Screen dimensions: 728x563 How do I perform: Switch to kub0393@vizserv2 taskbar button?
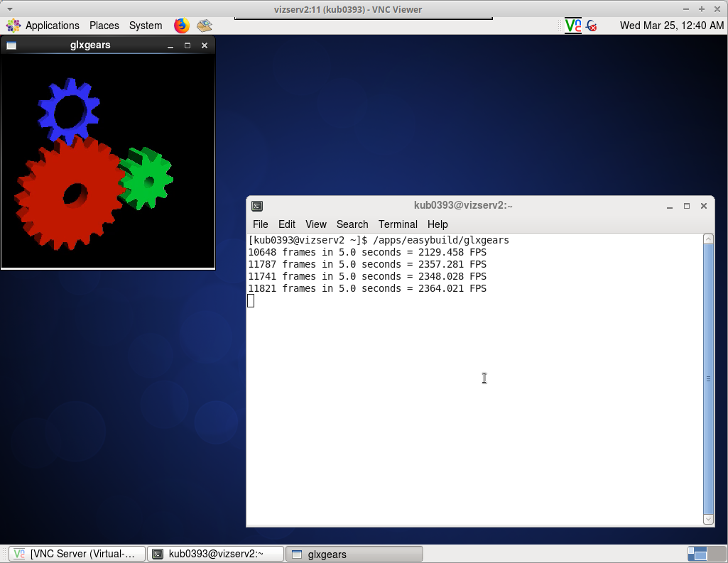point(216,554)
